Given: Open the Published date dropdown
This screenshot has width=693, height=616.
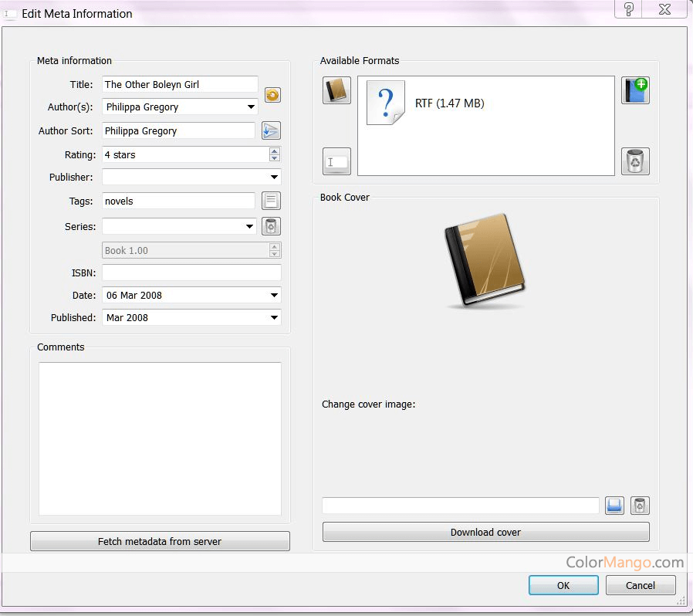Looking at the screenshot, I should [x=275, y=318].
